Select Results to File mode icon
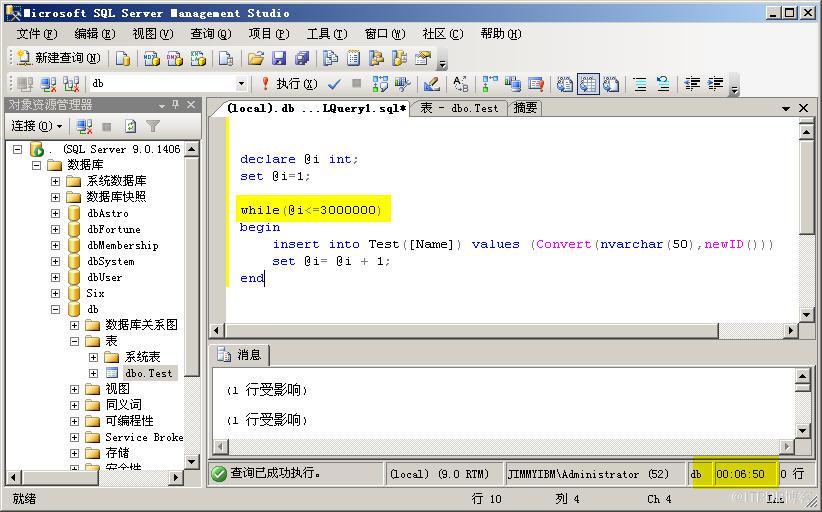 point(611,84)
